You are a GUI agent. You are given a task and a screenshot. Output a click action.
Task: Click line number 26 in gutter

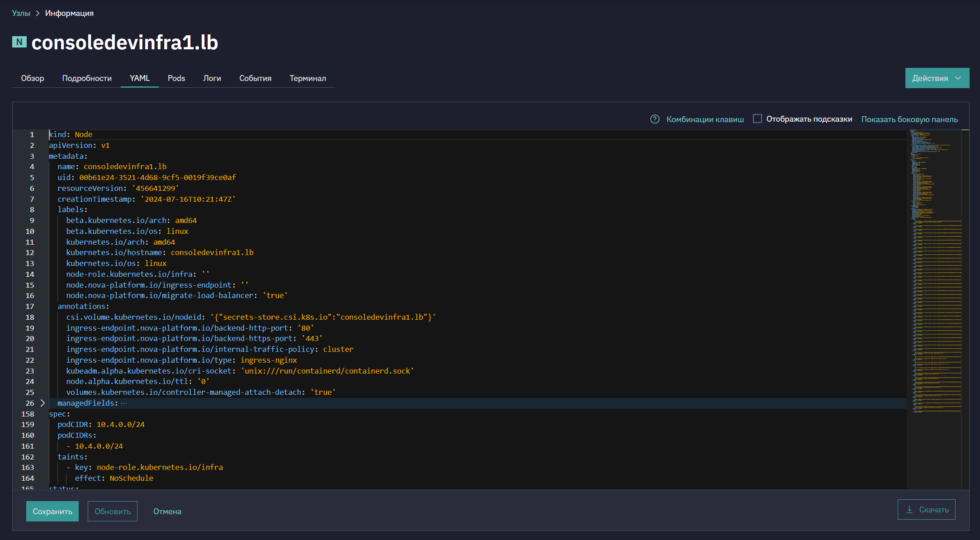[30, 403]
